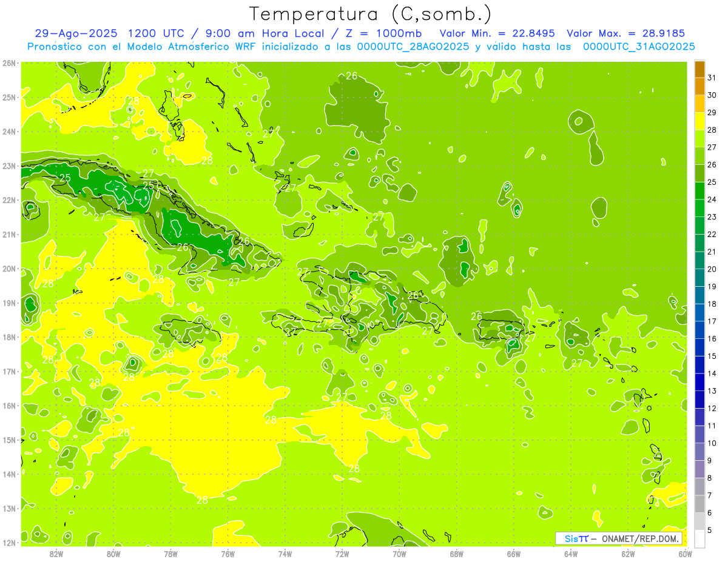
Task: Click the 19N latitude axis label
Action: click(x=8, y=303)
